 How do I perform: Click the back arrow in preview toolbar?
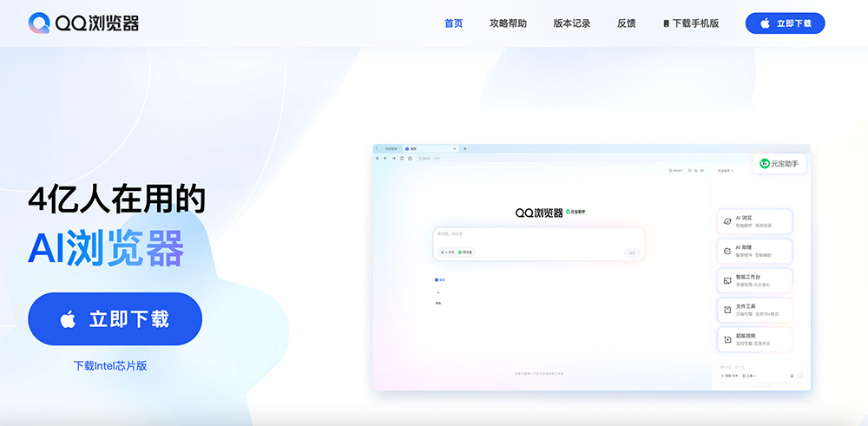pos(385,158)
